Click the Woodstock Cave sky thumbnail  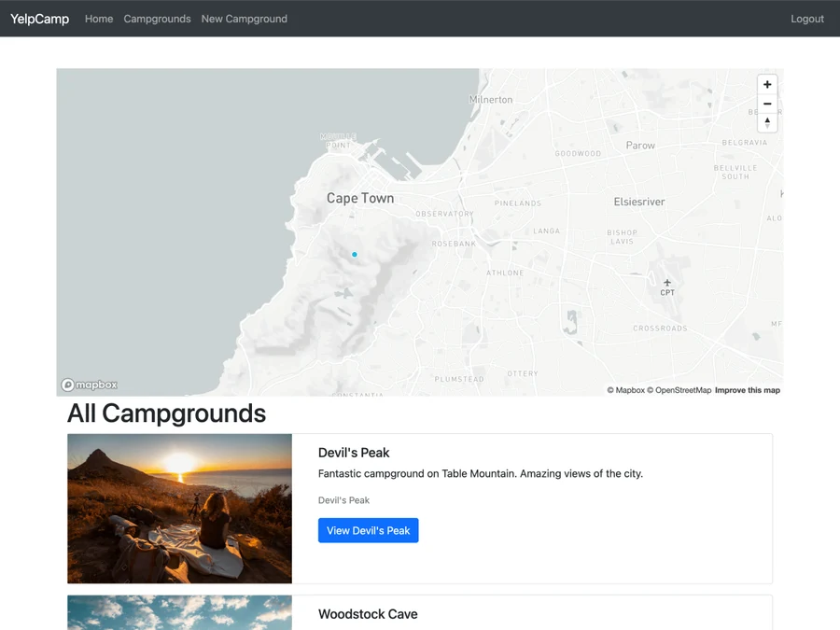click(x=179, y=613)
